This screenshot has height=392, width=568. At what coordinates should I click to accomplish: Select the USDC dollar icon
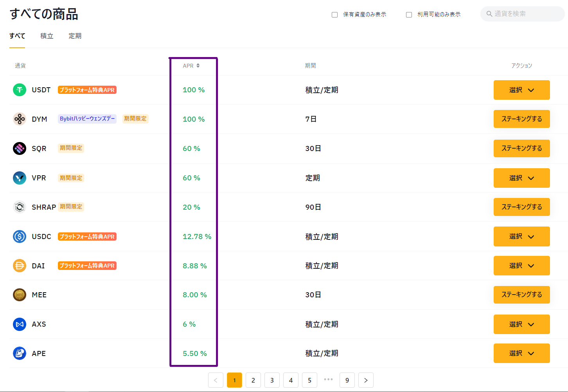tap(19, 236)
